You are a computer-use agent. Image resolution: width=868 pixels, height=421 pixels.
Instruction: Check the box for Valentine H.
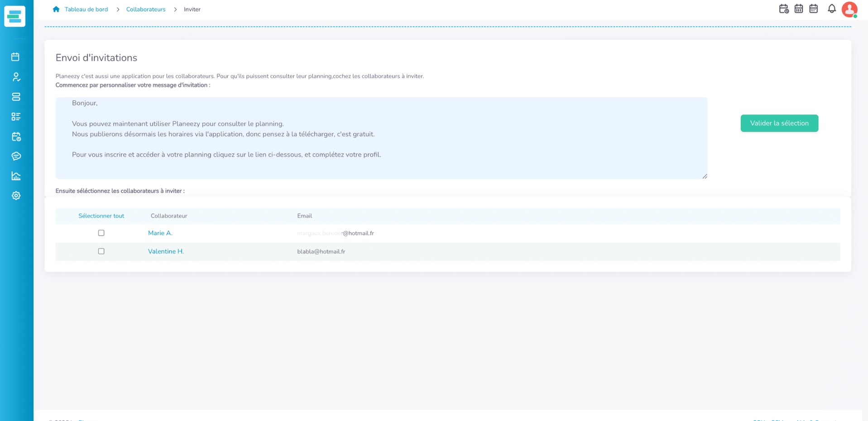(101, 251)
